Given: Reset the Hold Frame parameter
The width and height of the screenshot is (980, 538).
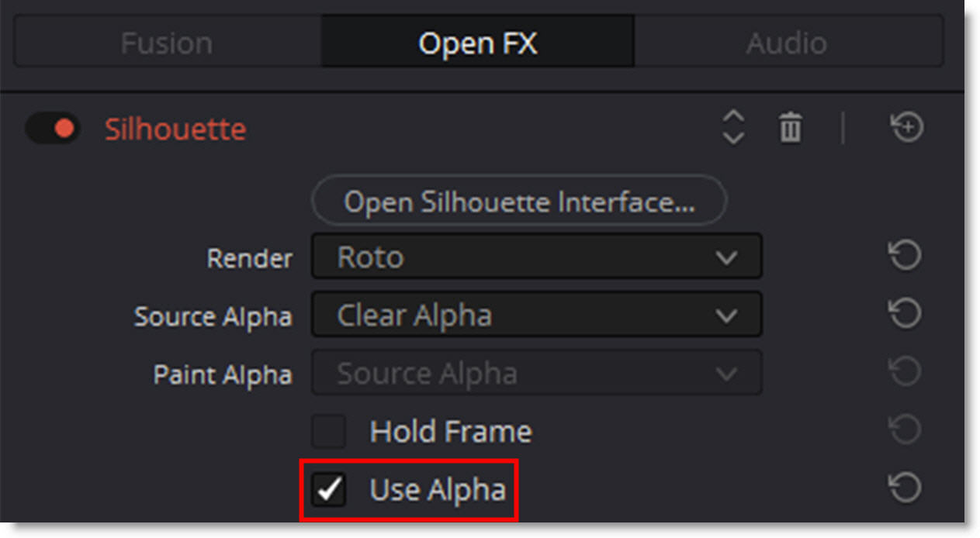Looking at the screenshot, I should pos(905,430).
